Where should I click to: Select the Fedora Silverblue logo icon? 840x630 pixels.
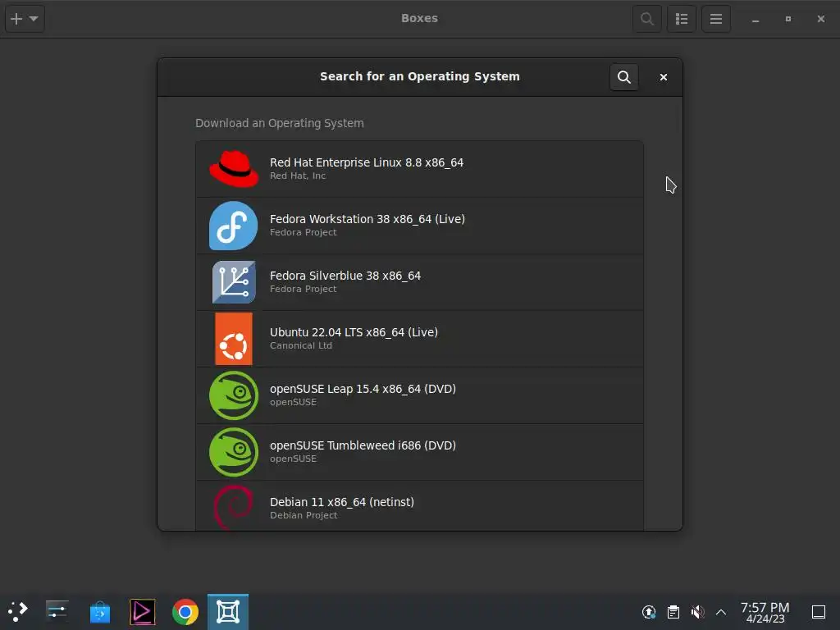(234, 282)
